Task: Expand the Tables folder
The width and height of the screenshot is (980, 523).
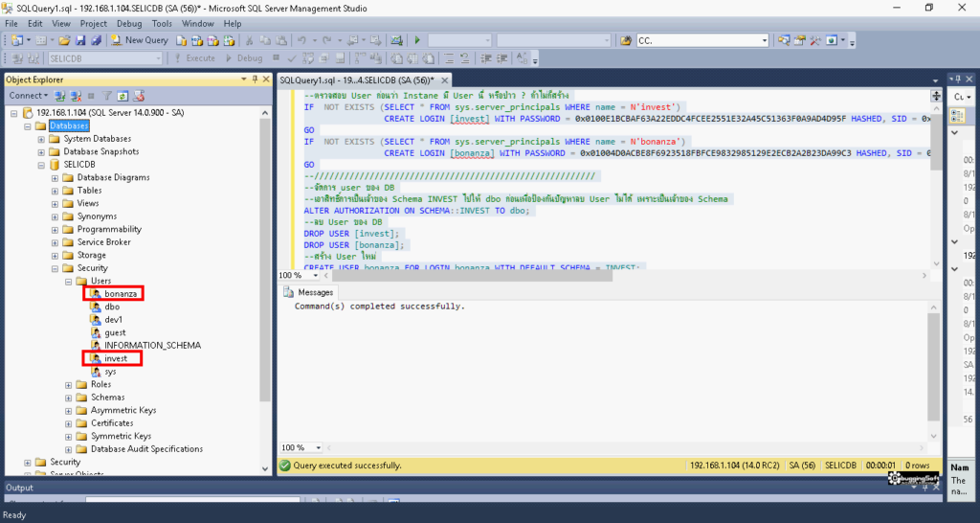Action: (x=55, y=191)
